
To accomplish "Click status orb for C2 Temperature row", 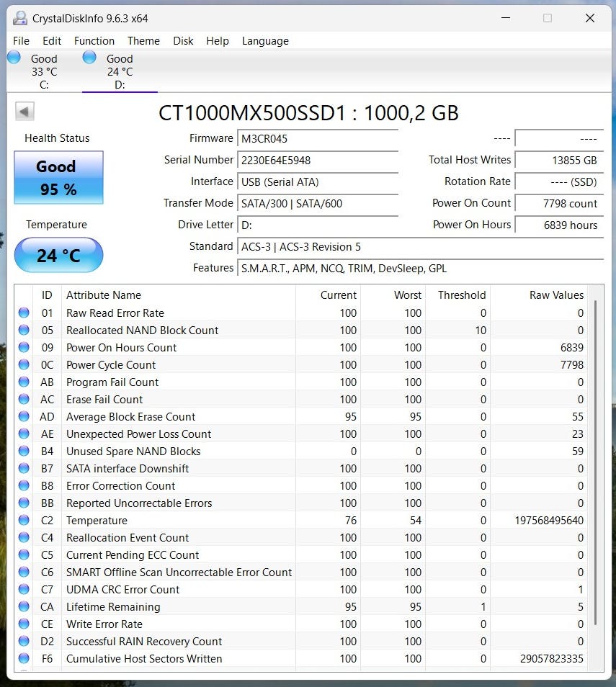I will point(24,520).
